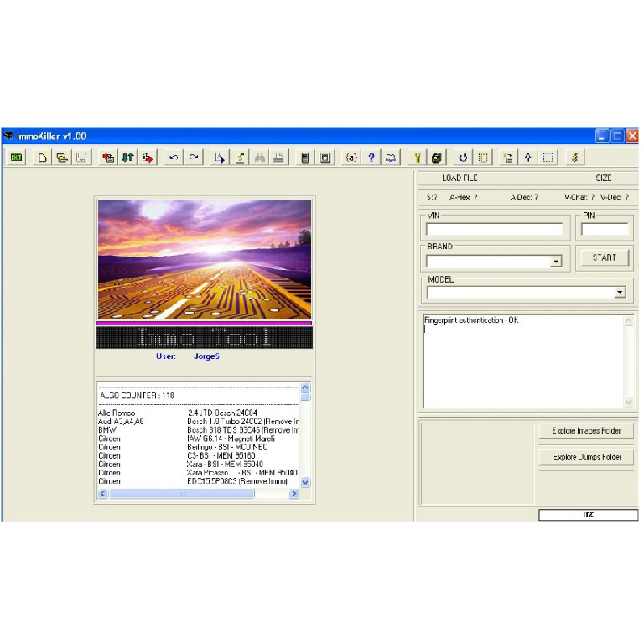Focus the VIN input field

pyautogui.click(x=495, y=229)
